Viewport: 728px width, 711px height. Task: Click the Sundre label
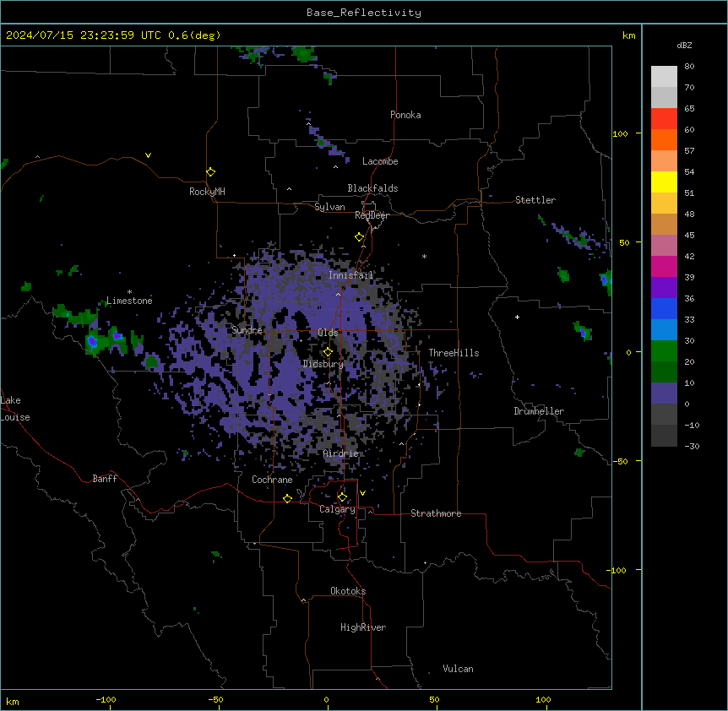click(x=247, y=330)
